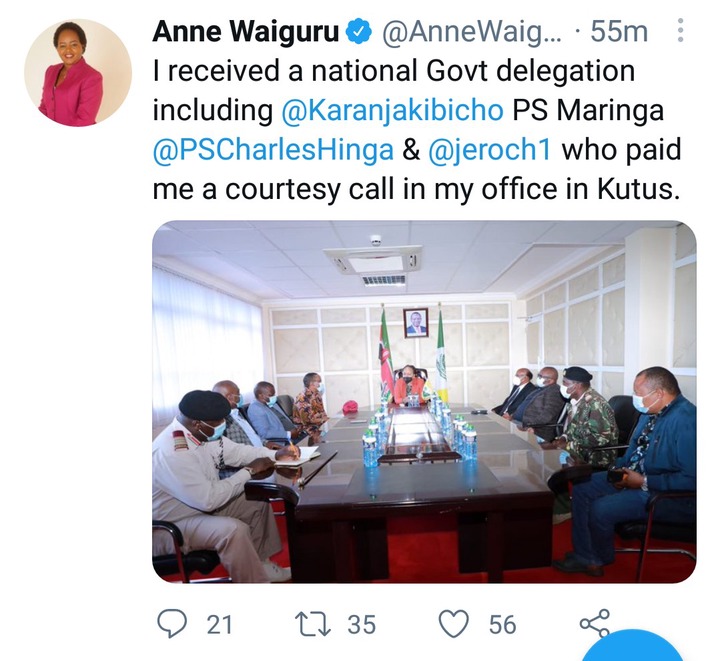Viewport: 720px width, 661px height.
Task: Open the @PSCharlesHinga mention
Action: [x=273, y=150]
